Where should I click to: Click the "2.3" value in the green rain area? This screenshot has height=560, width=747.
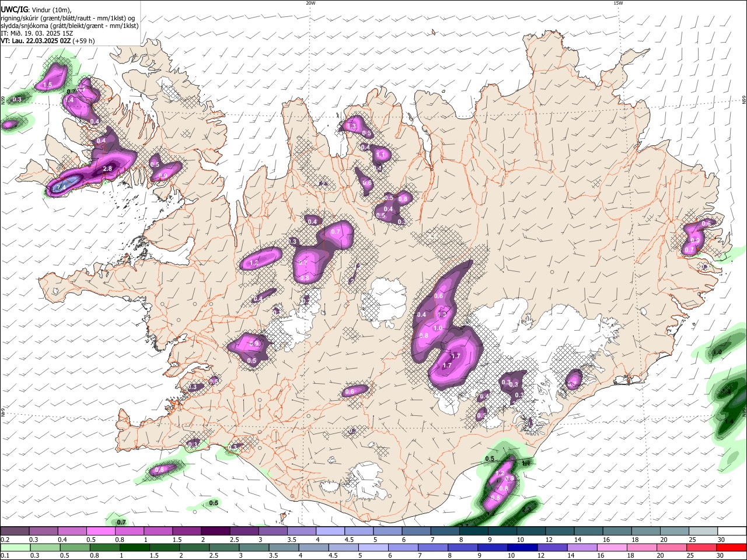(x=526, y=510)
